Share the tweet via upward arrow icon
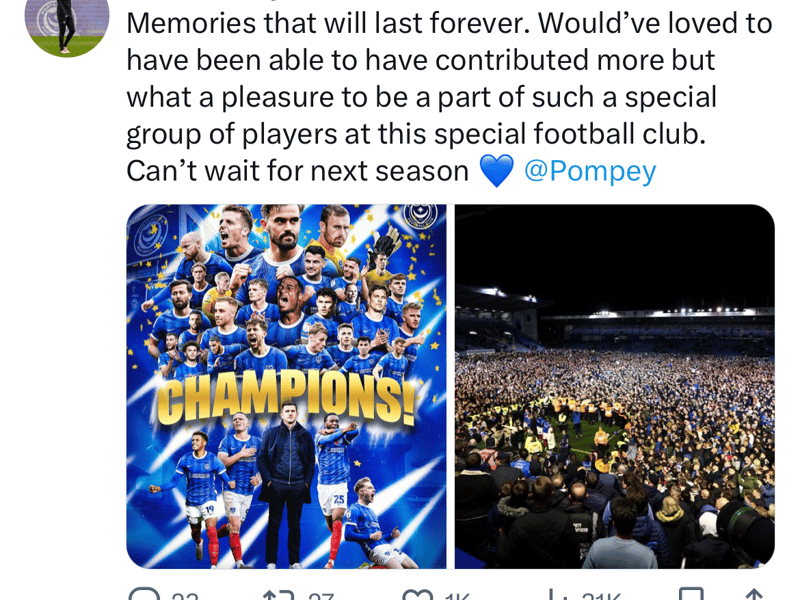Screen dimensions: 800x600 [x=754, y=595]
